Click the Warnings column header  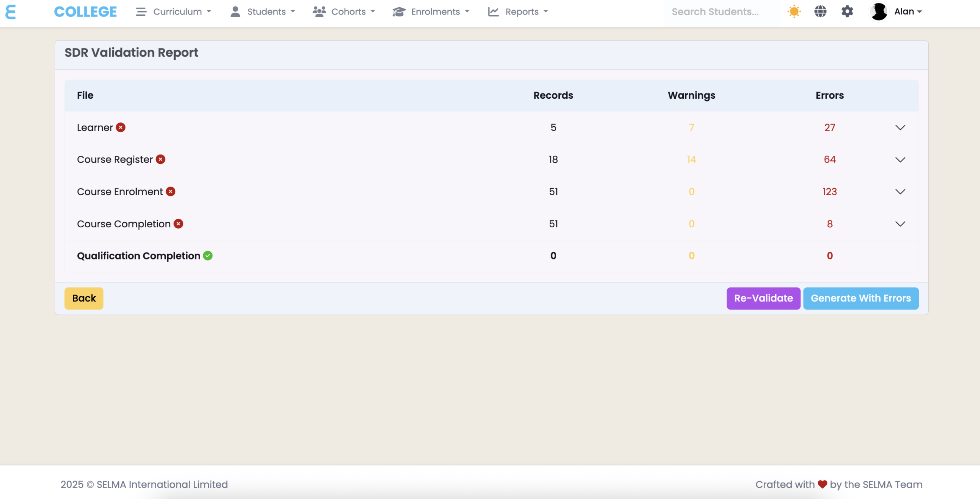(691, 95)
